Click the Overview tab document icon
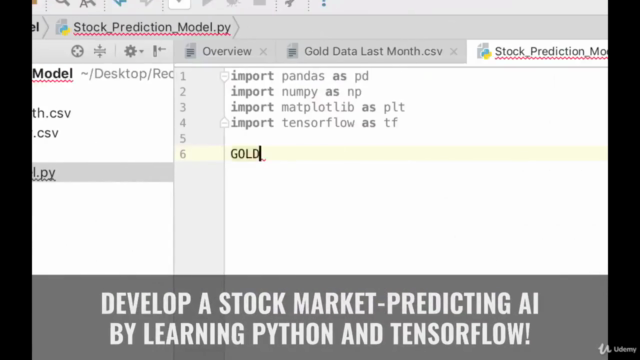This screenshot has height=360, width=640. point(190,51)
